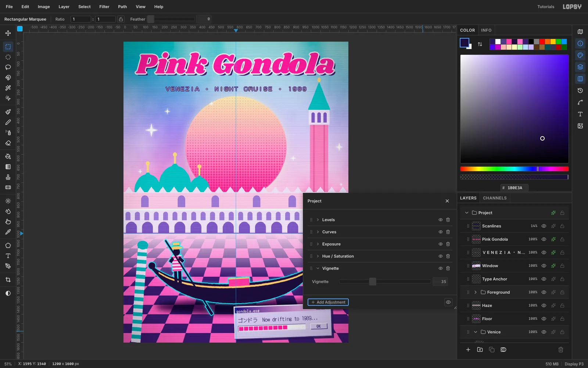Delete the Vignette adjustment

448,268
